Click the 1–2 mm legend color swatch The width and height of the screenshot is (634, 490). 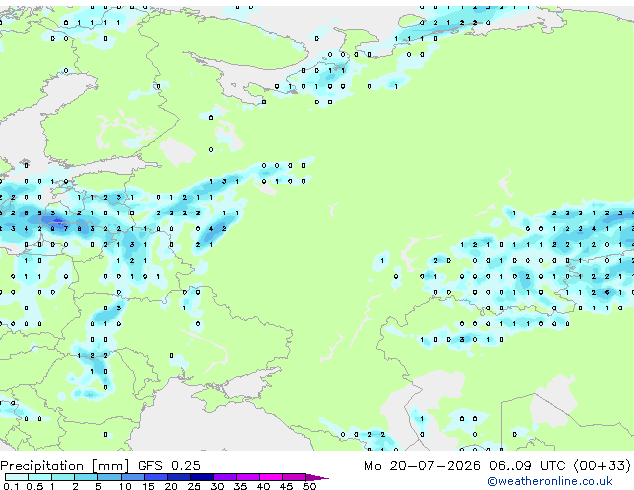63,477
